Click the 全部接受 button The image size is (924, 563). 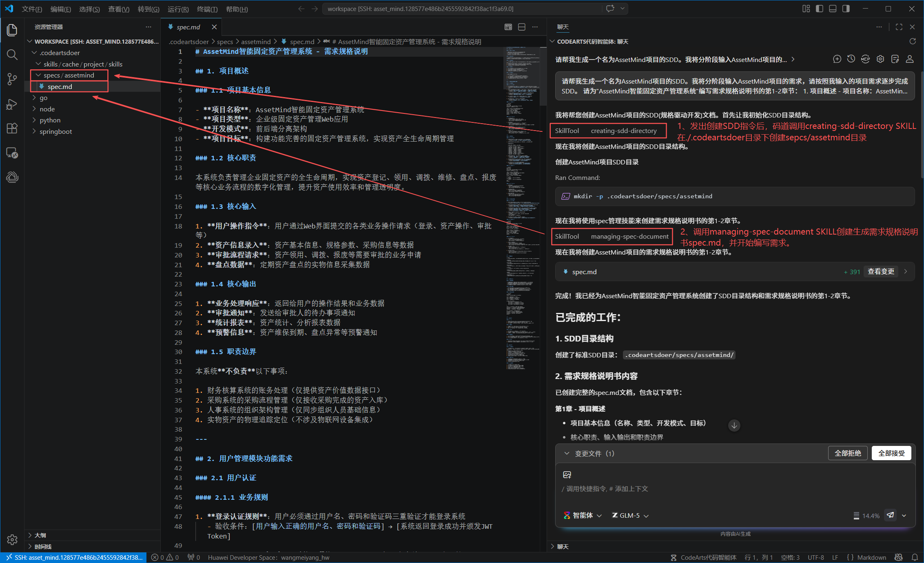891,453
